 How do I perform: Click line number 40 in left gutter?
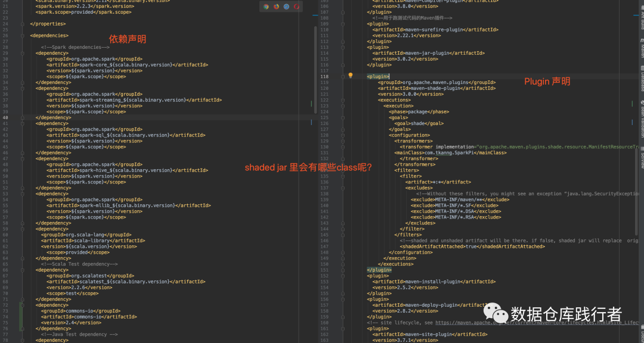tap(6, 118)
